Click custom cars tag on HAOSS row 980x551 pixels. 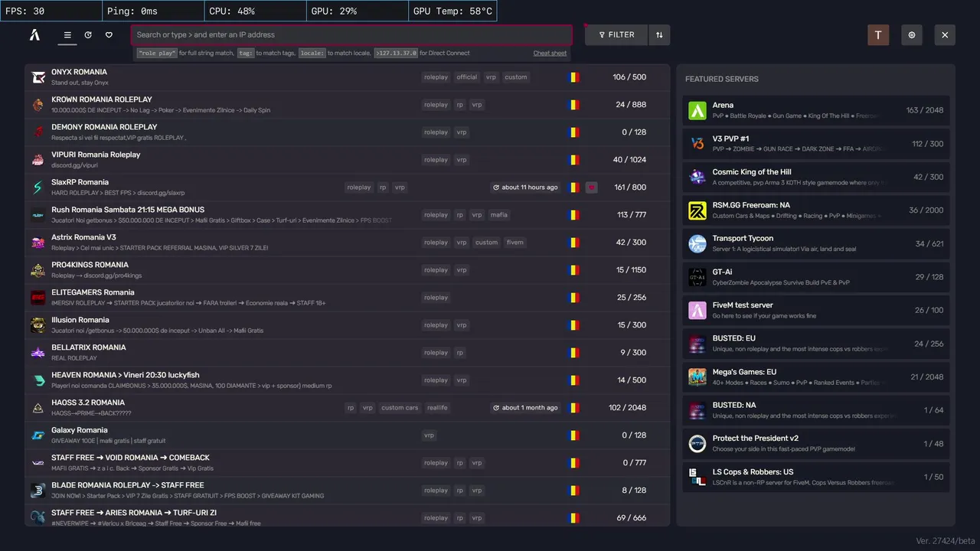tap(400, 408)
